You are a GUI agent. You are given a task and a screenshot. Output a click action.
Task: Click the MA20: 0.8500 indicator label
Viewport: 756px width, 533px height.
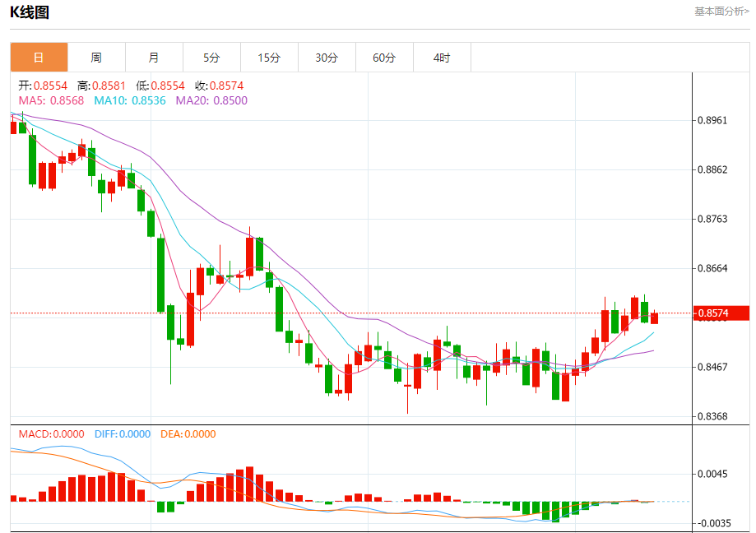click(211, 100)
